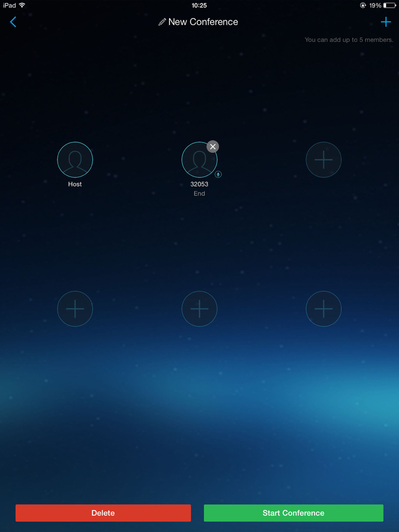Tap the green Start Conference button

pos(294,513)
